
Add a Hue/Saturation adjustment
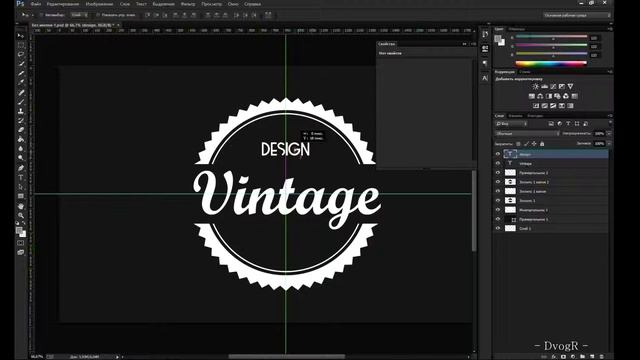pyautogui.click(x=531, y=96)
